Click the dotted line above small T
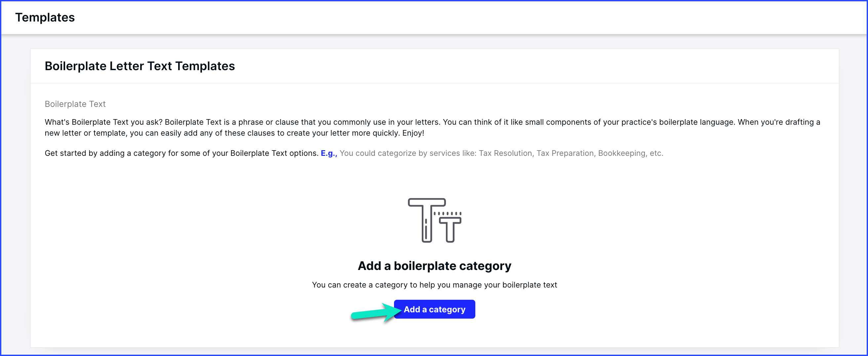 pyautogui.click(x=448, y=213)
